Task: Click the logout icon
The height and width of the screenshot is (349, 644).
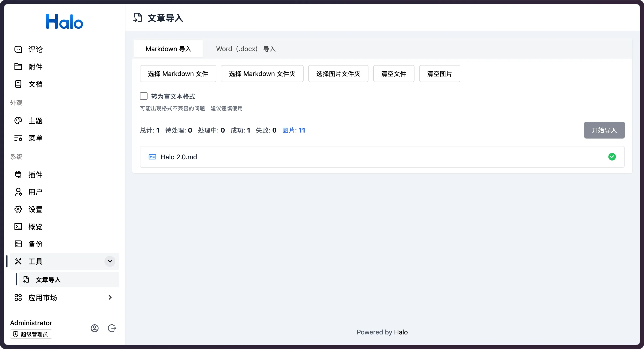Action: [x=112, y=328]
